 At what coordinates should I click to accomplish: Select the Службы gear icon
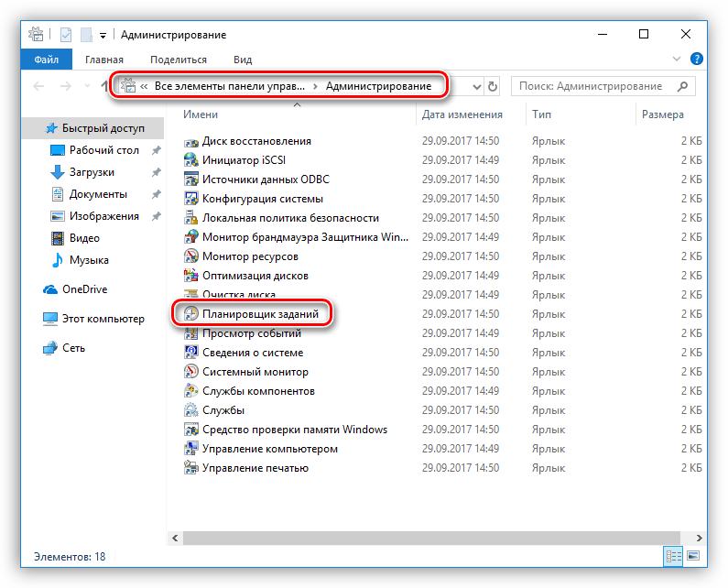(x=190, y=410)
